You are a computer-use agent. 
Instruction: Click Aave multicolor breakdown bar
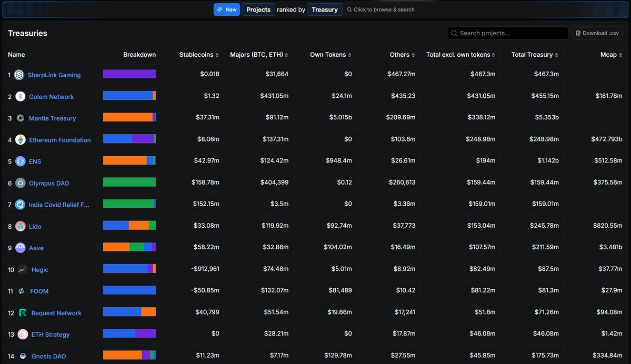coord(129,247)
